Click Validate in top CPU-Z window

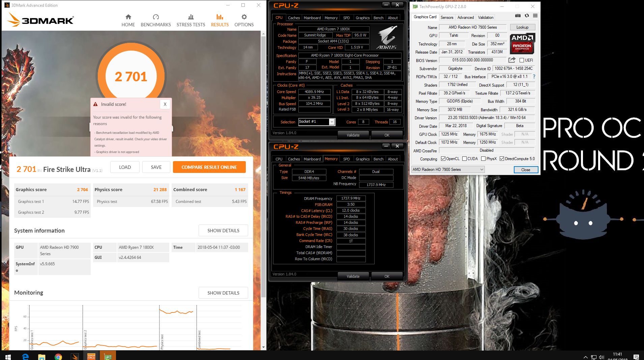tap(353, 135)
